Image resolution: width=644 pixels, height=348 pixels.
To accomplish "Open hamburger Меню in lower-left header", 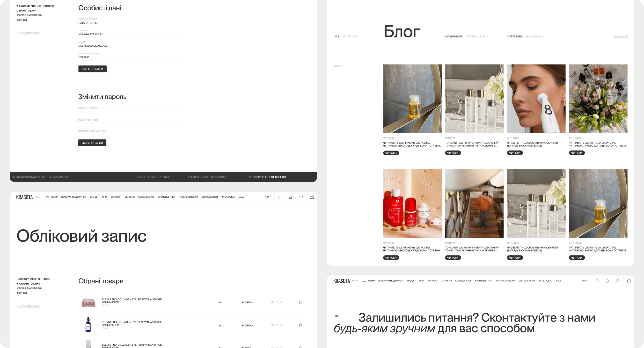I will (x=52, y=197).
